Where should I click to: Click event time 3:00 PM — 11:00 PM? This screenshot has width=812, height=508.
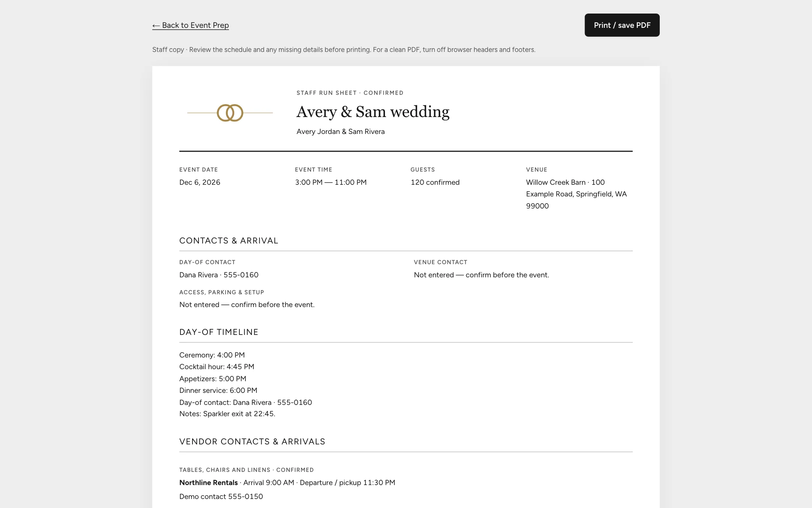[x=331, y=183]
